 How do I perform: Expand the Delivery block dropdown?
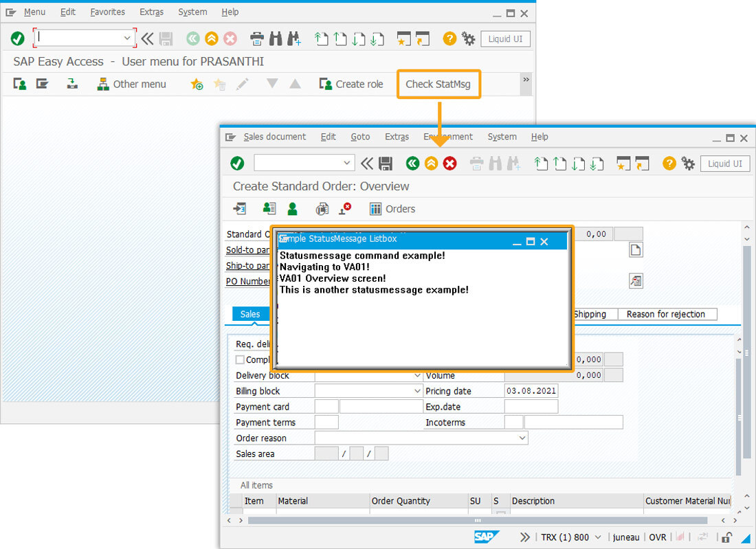click(418, 375)
